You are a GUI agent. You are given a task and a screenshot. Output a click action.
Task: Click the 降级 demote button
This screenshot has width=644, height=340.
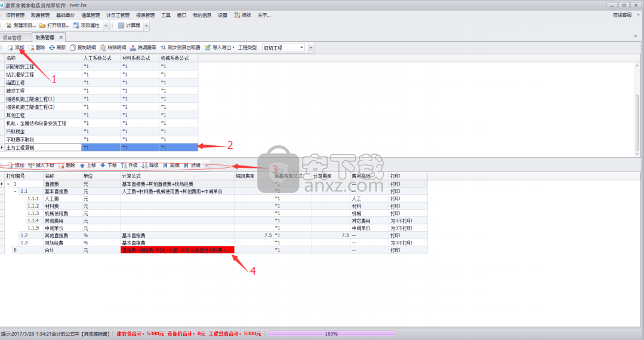pos(150,166)
